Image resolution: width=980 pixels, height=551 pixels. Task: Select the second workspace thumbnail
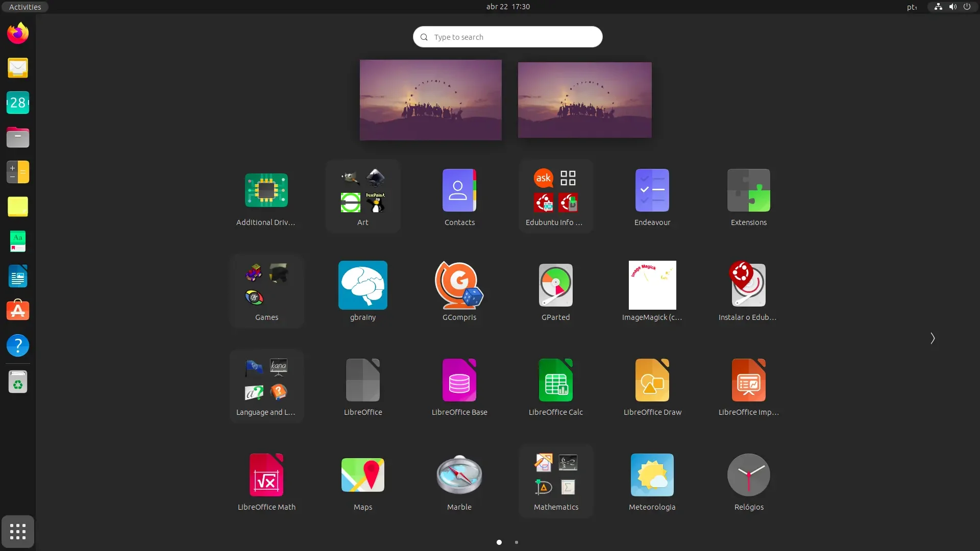pos(585,100)
